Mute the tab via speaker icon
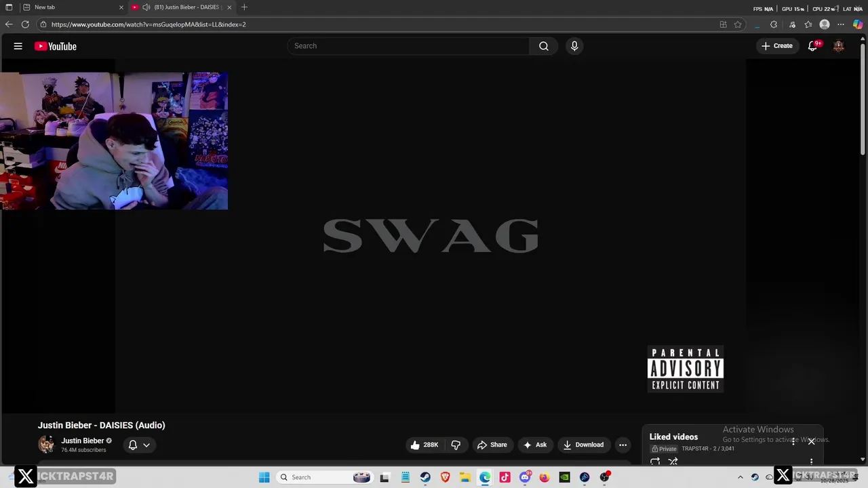 point(146,7)
